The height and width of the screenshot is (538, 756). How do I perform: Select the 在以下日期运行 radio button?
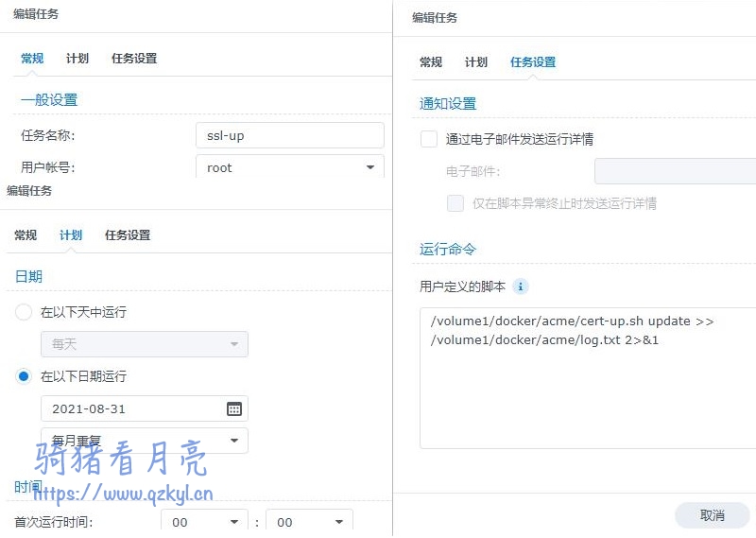(24, 376)
